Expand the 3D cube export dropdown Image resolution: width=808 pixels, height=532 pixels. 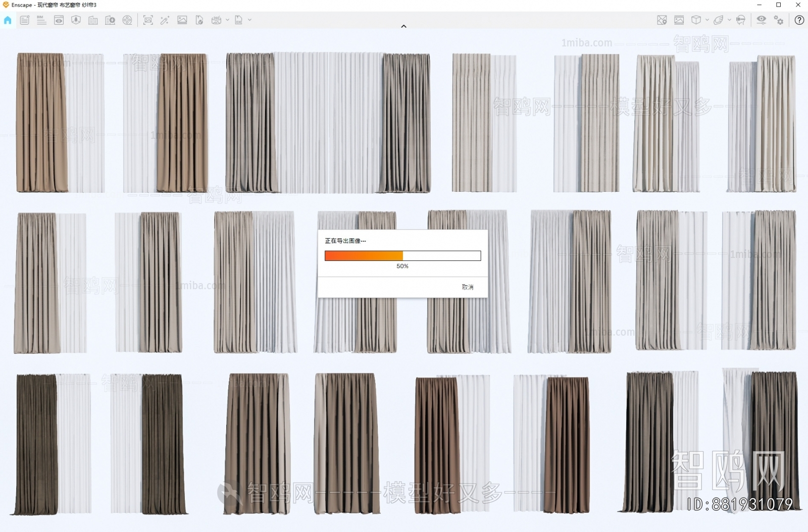[x=707, y=21]
